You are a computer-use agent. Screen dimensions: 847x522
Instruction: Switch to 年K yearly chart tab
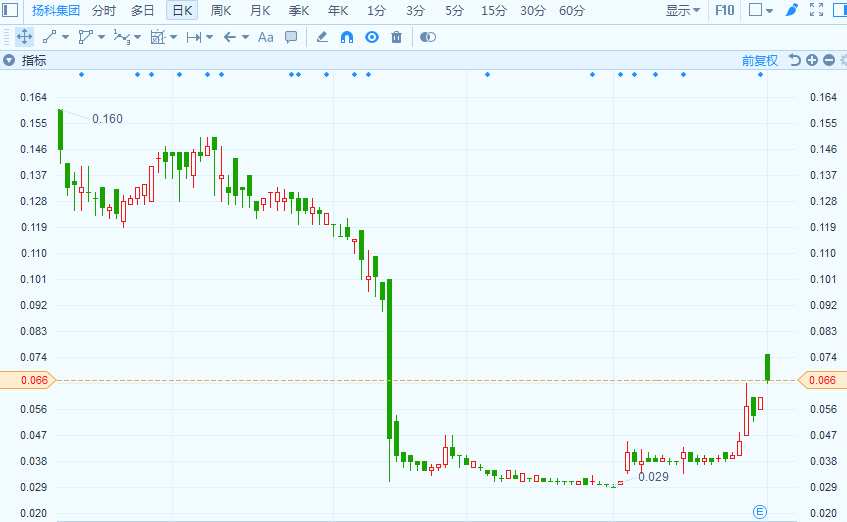tap(338, 10)
